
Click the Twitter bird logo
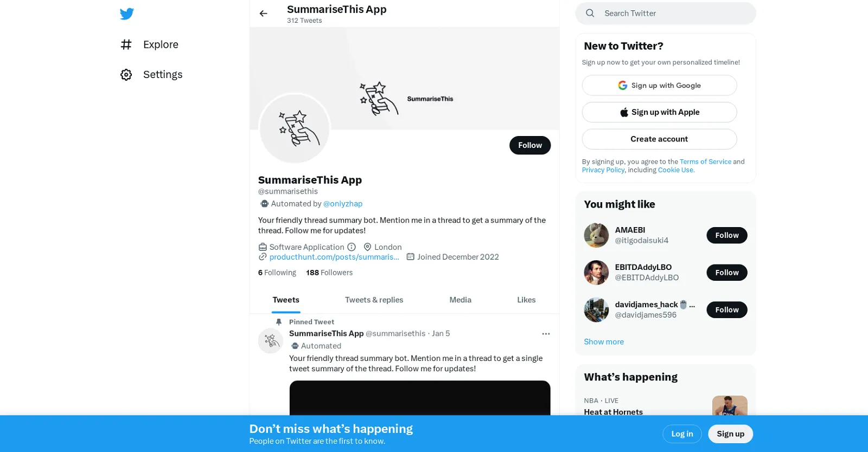[126, 14]
